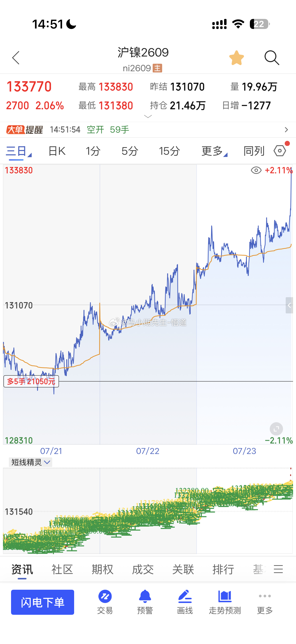Tap the fullscreen expand chart icon
Viewport: 296px width, 644px height.
point(276,429)
